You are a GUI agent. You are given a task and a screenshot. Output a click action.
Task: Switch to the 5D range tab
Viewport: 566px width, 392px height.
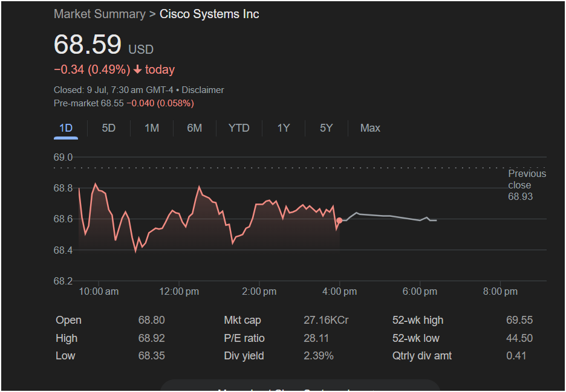[x=108, y=128]
